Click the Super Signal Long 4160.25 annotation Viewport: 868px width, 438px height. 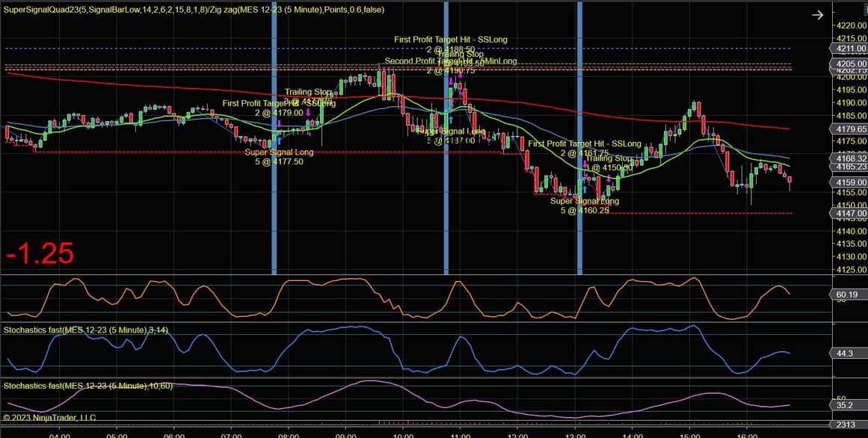[x=585, y=204]
